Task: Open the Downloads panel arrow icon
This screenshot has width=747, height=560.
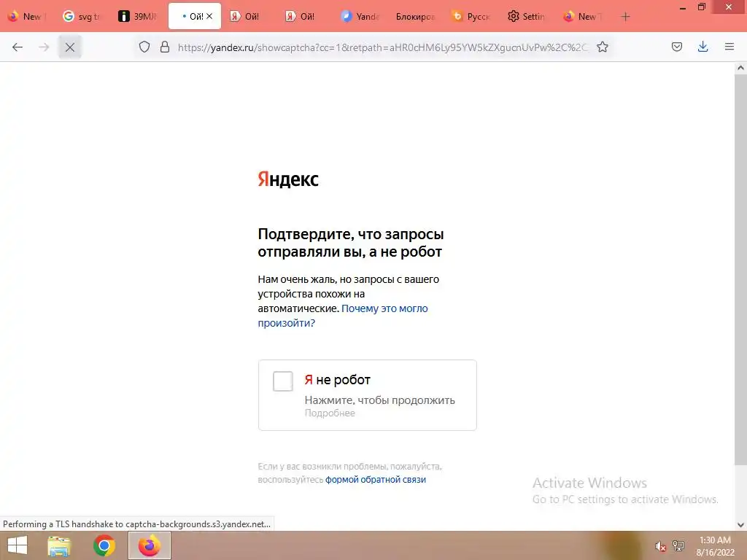Action: pos(703,47)
